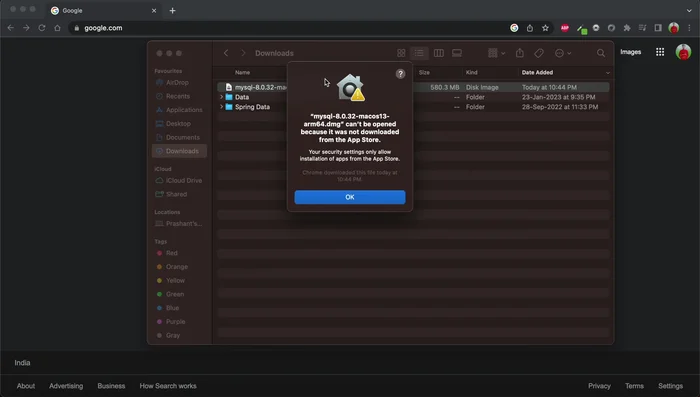Viewport: 700px width, 397px height.
Task: Go forward in the Chrome browser
Action: (26, 28)
